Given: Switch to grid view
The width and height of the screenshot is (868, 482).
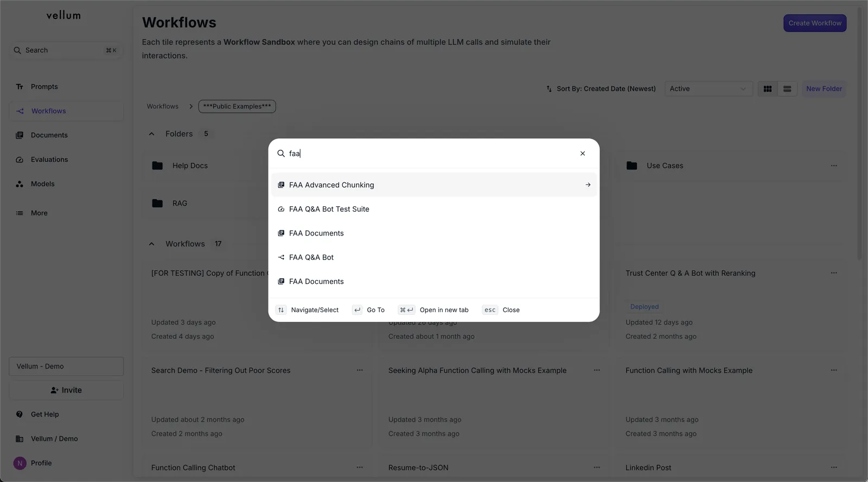Looking at the screenshot, I should [768, 89].
